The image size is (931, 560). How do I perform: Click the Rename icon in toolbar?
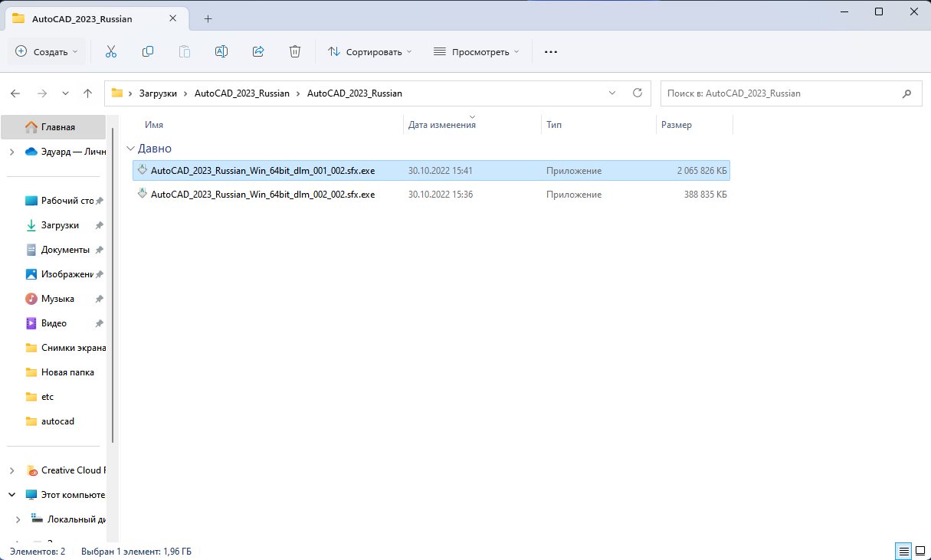click(x=221, y=51)
